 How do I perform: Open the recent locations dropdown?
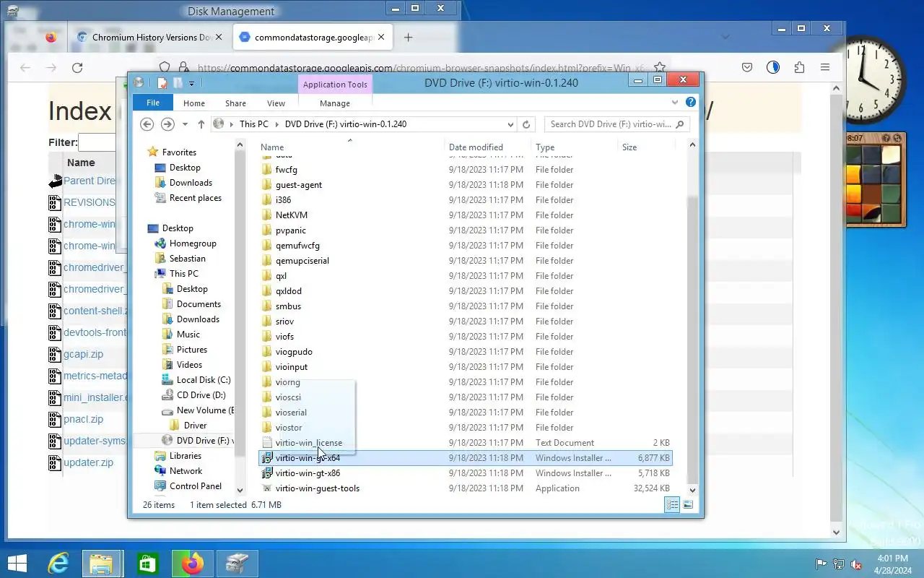point(185,124)
